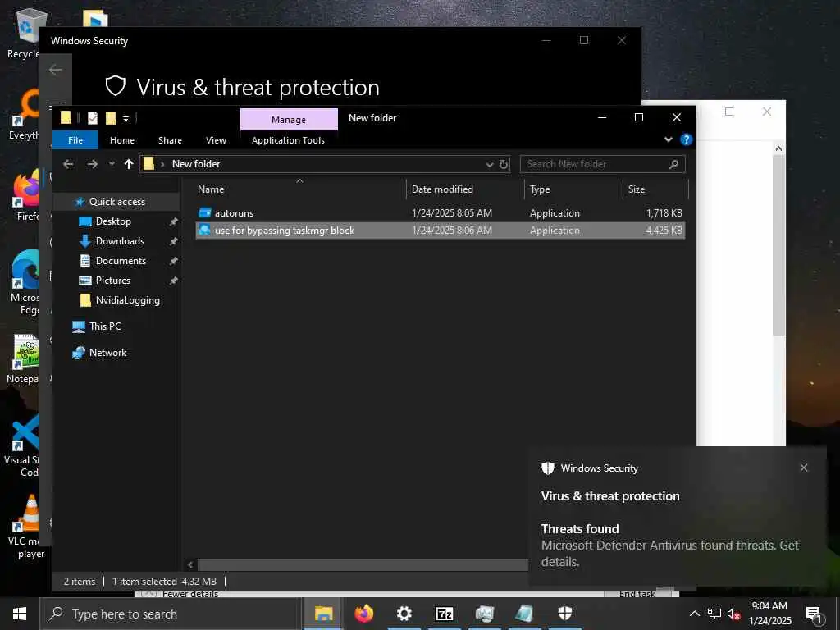Screen dimensions: 840x630
Task: Click the horizontal scrollbar in file list
Action: point(362,564)
